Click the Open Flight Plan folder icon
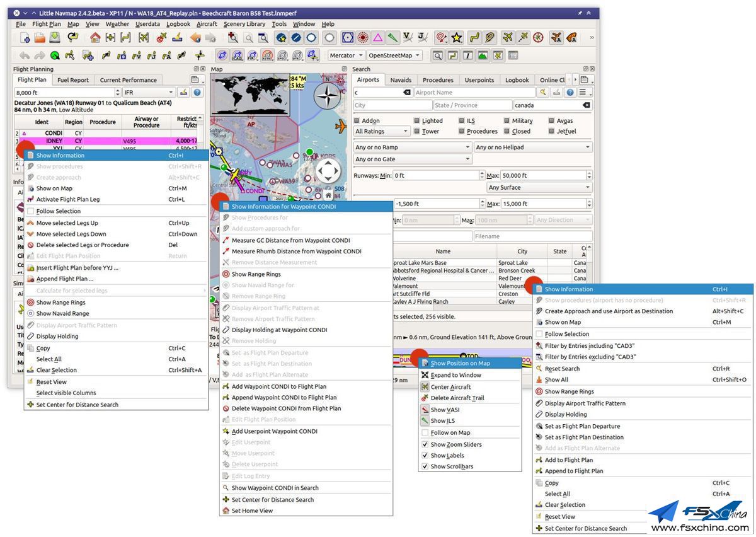This screenshot has width=756, height=537. (x=40, y=38)
